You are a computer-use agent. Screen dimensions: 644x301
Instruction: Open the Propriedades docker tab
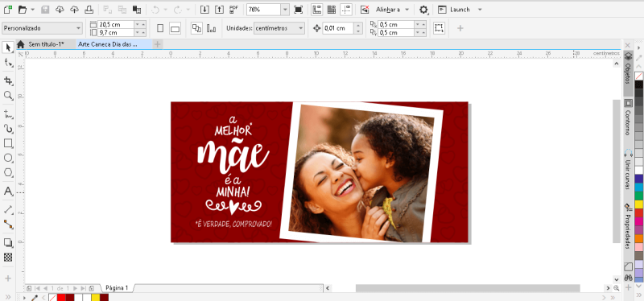click(628, 226)
